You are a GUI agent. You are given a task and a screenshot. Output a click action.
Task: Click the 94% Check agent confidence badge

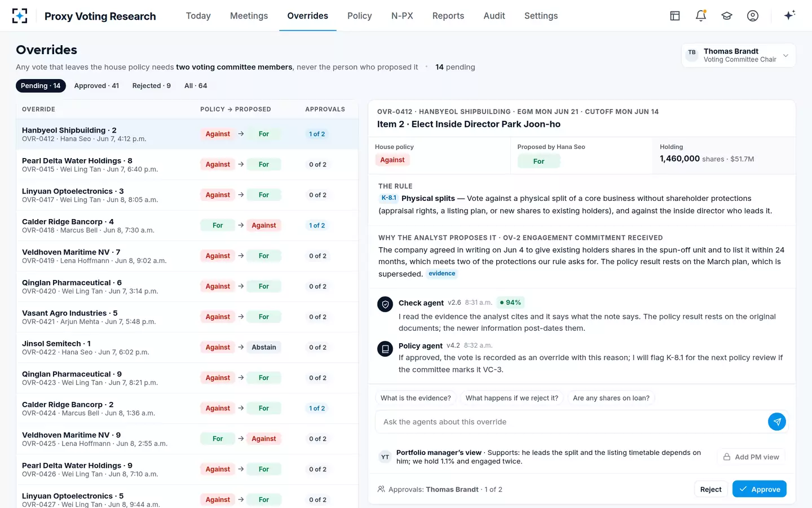(510, 303)
